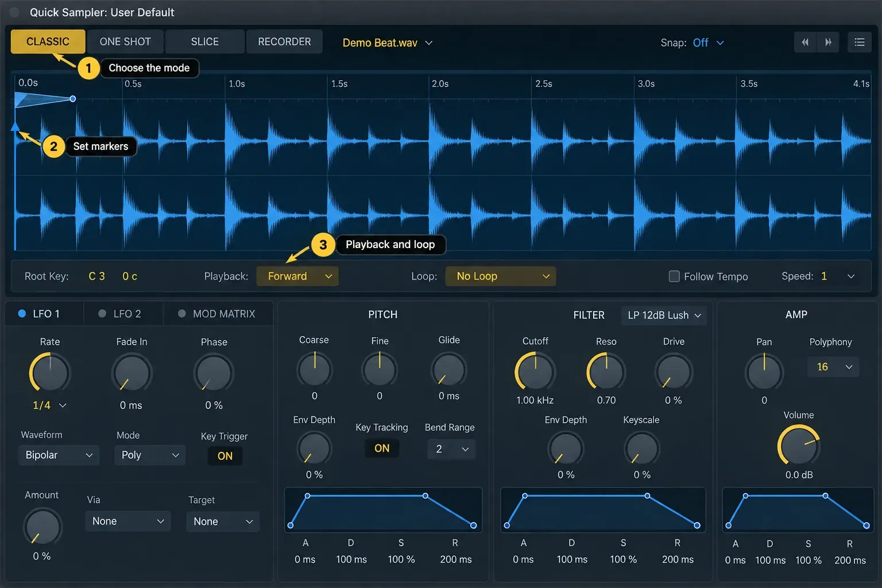This screenshot has height=588, width=882.
Task: Click the previous sample arrow icon
Action: (x=805, y=42)
